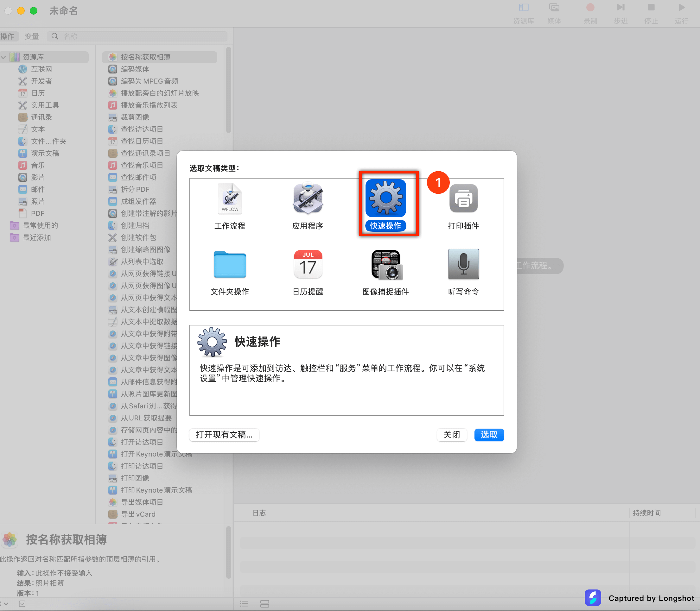Viewport: 700px width, 611px height.
Task: Switch to the 变量 (Variables) tab
Action: click(x=32, y=36)
